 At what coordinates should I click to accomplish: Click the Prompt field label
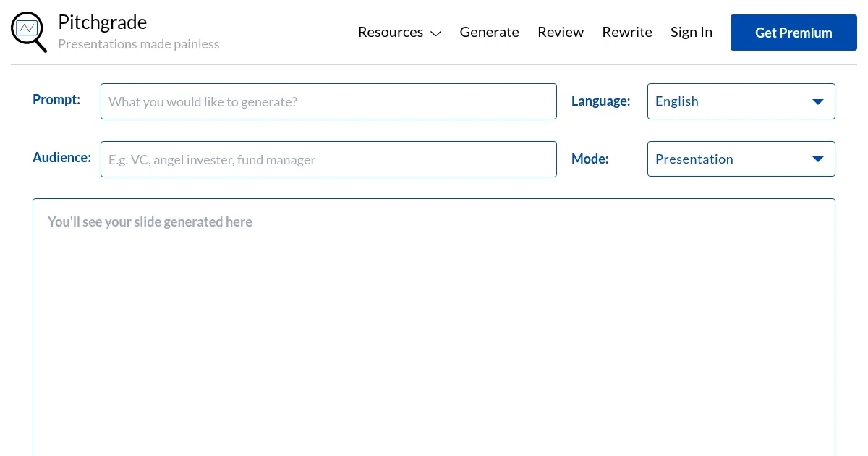[x=56, y=100]
